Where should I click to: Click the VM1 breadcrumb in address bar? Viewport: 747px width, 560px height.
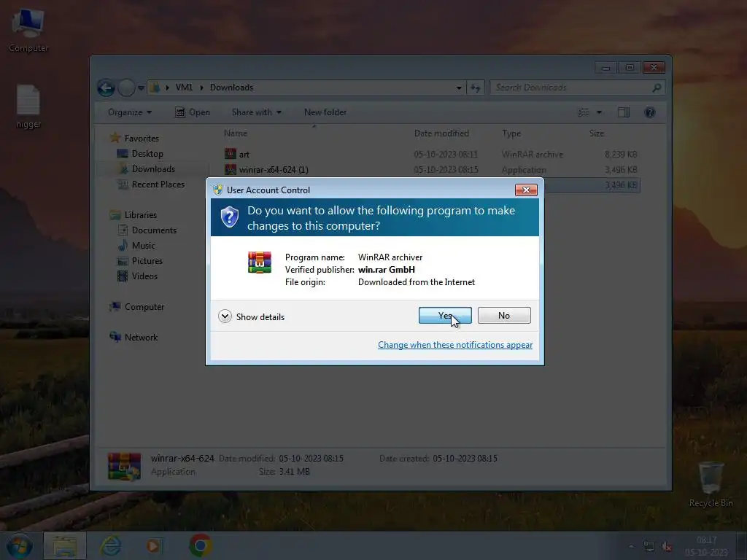(x=184, y=87)
